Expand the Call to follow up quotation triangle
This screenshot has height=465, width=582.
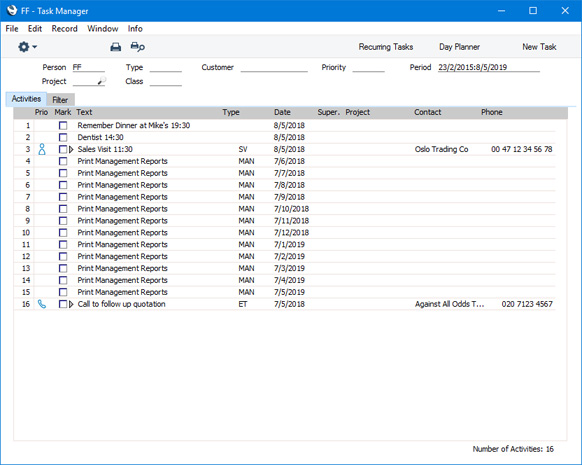[71, 304]
